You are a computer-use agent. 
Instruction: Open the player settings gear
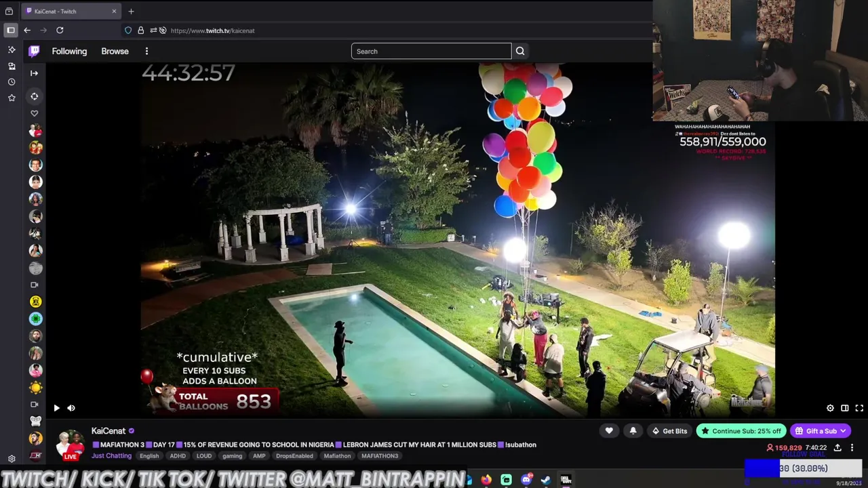click(830, 408)
